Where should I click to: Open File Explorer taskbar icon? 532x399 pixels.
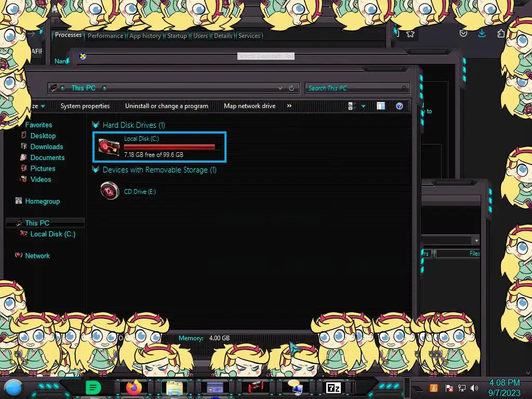pyautogui.click(x=175, y=388)
